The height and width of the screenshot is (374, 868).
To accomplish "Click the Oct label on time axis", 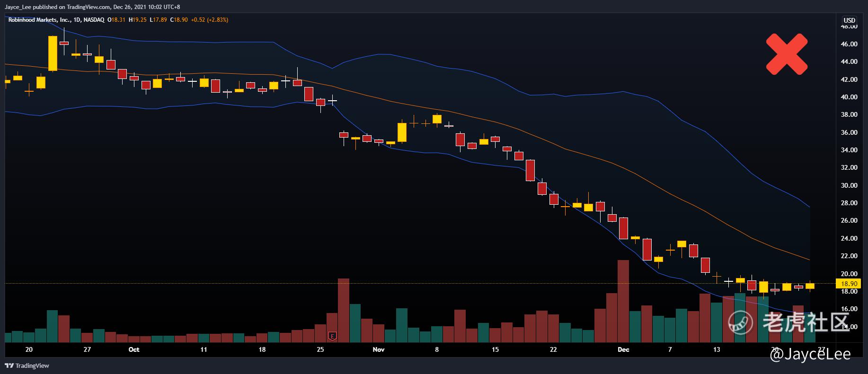I will point(134,349).
